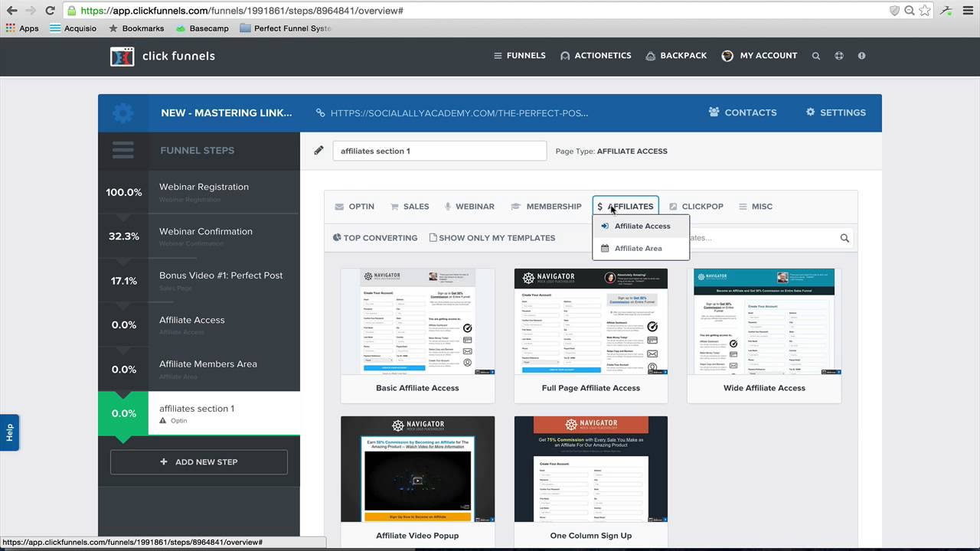980x551 pixels.
Task: Switch to the Webinar template tab
Action: [x=469, y=207]
